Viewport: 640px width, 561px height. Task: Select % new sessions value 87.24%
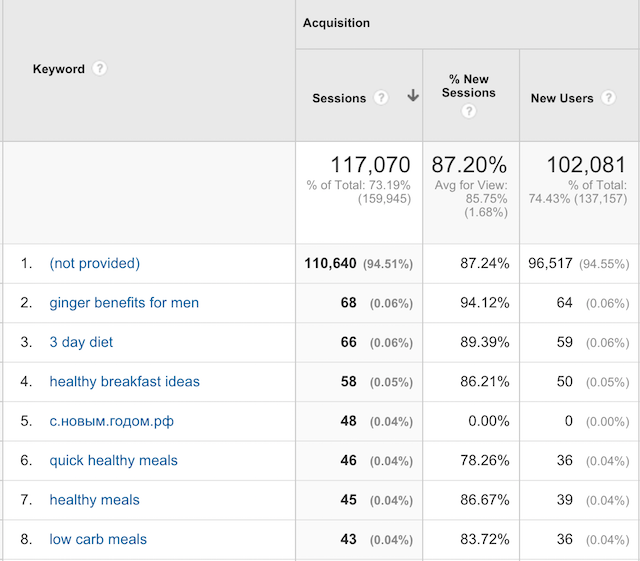pyautogui.click(x=484, y=263)
